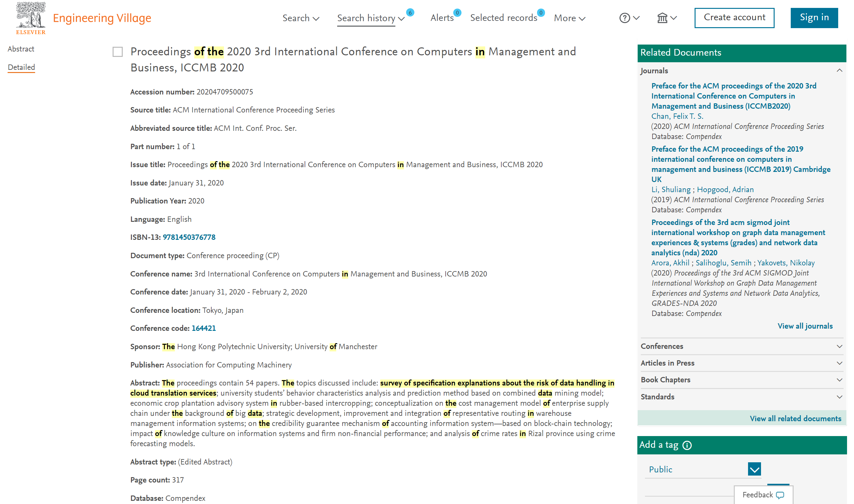Open Selected records in the navigation
This screenshot has width=854, height=504.
[504, 18]
